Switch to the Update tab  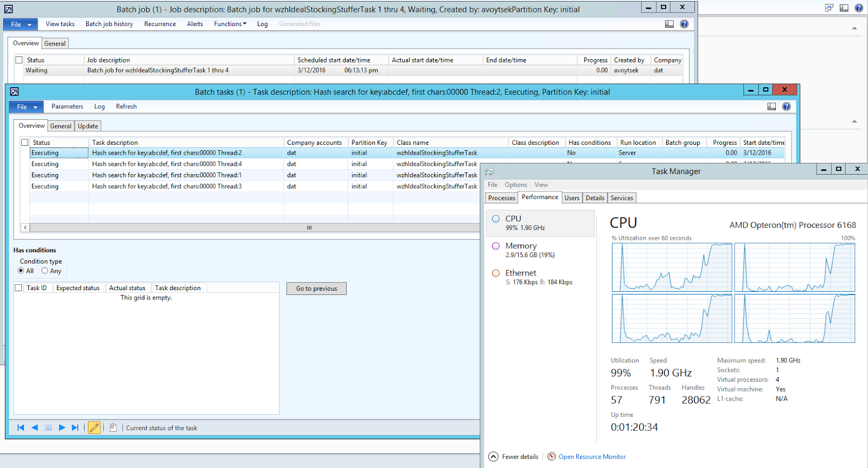click(88, 126)
